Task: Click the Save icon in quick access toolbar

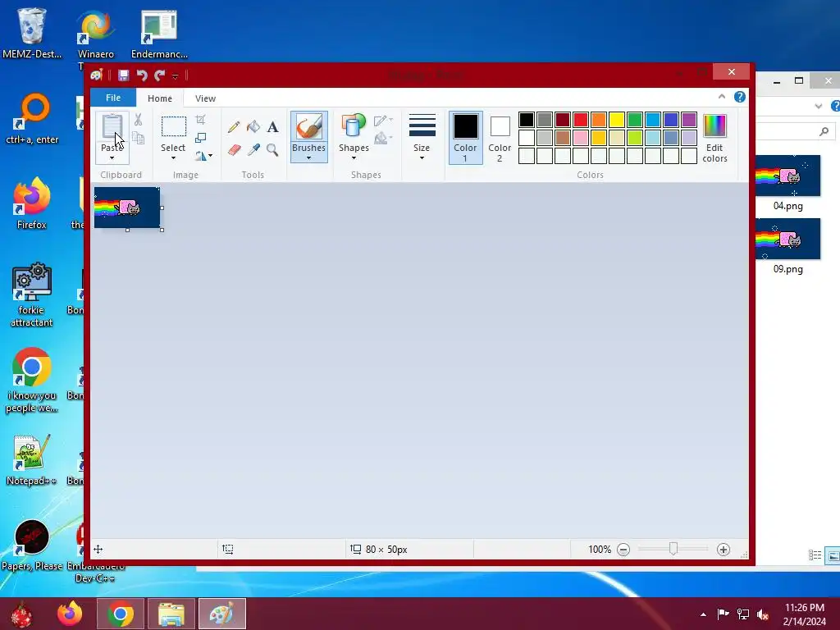Action: (124, 75)
